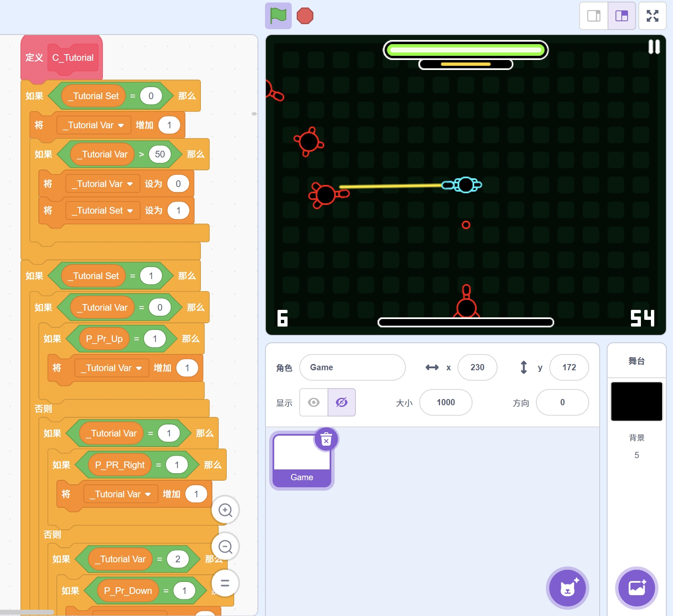Select the Game sprite thumbnail

tap(302, 460)
